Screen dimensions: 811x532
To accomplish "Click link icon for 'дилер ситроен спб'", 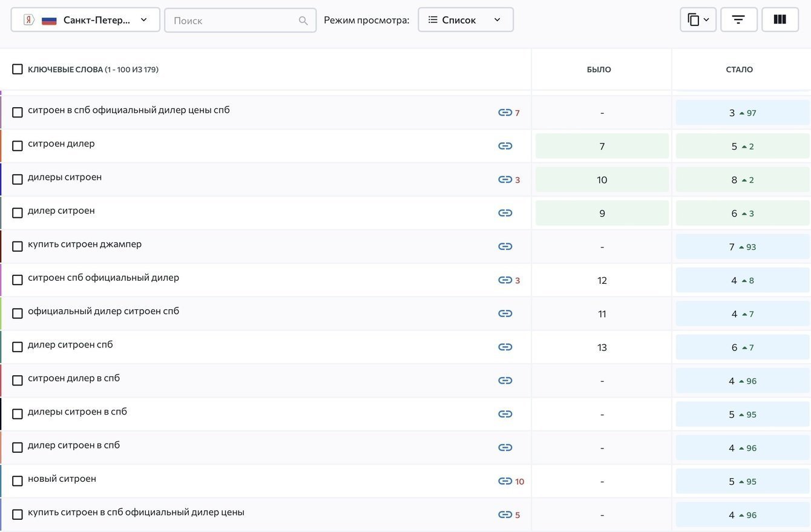I will pyautogui.click(x=505, y=347).
